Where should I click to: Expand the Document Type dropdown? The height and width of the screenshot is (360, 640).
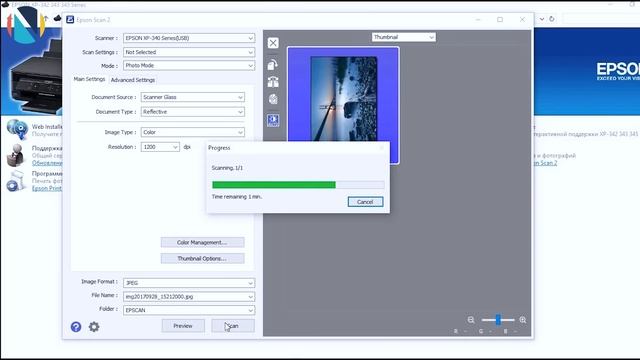pyautogui.click(x=193, y=112)
